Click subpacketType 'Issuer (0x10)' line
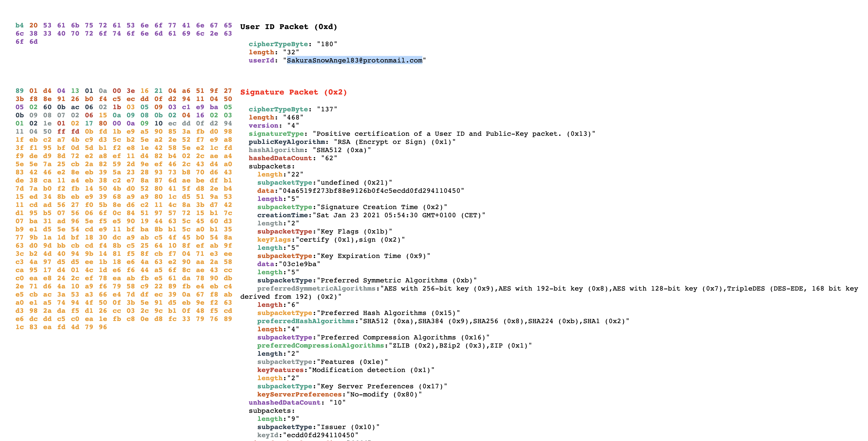The image size is (868, 441). coord(318,427)
